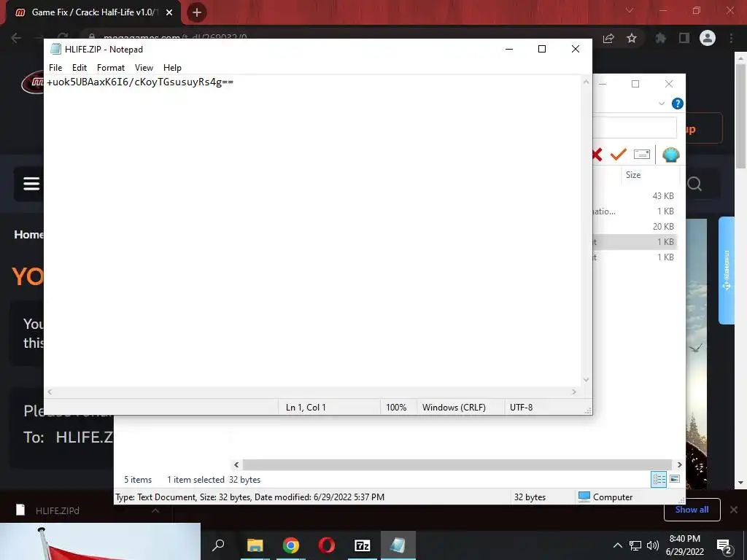Open volume speaker tray icon
Image resolution: width=747 pixels, height=560 pixels.
click(653, 545)
